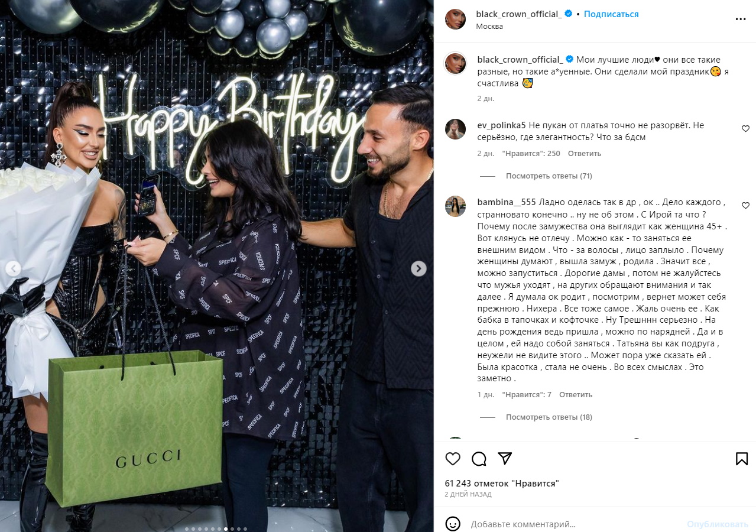The image size is (756, 532).
Task: Open emoji picker smiley icon
Action: (453, 524)
